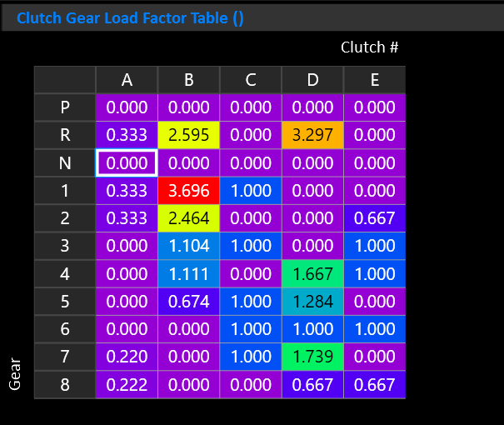
Task: Click cell 1.739 in gear 7 row
Action: pos(312,357)
